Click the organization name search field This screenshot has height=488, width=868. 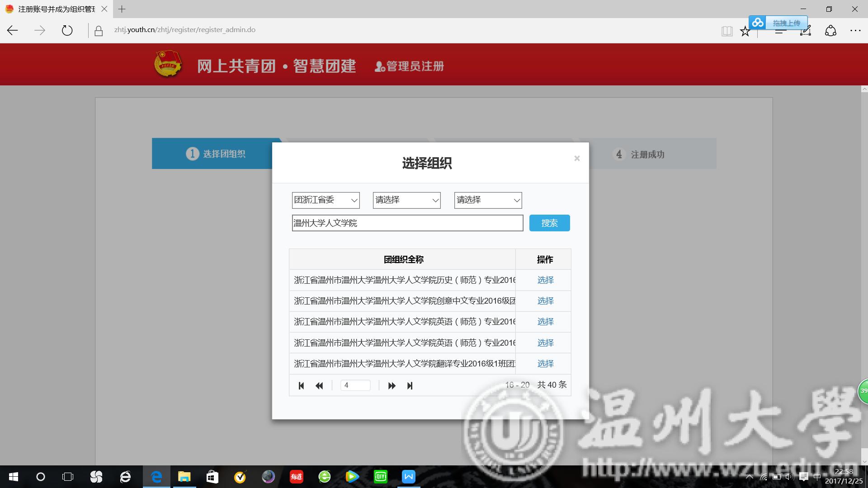(x=407, y=223)
